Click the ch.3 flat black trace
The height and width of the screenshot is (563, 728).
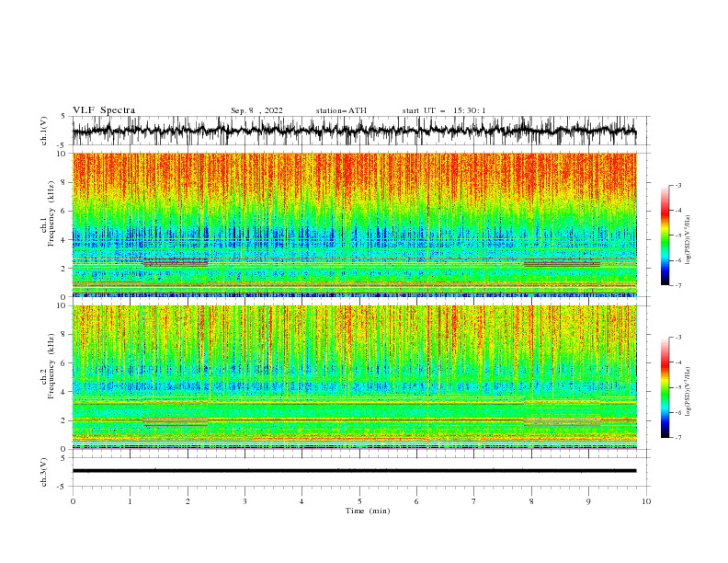click(354, 471)
